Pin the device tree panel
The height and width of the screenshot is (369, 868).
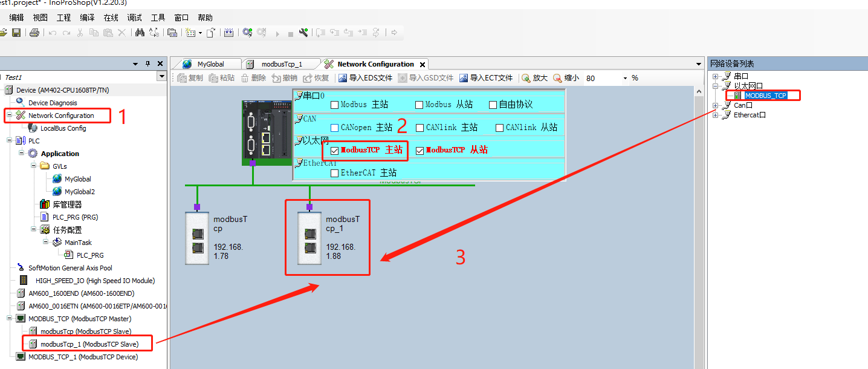pyautogui.click(x=148, y=64)
